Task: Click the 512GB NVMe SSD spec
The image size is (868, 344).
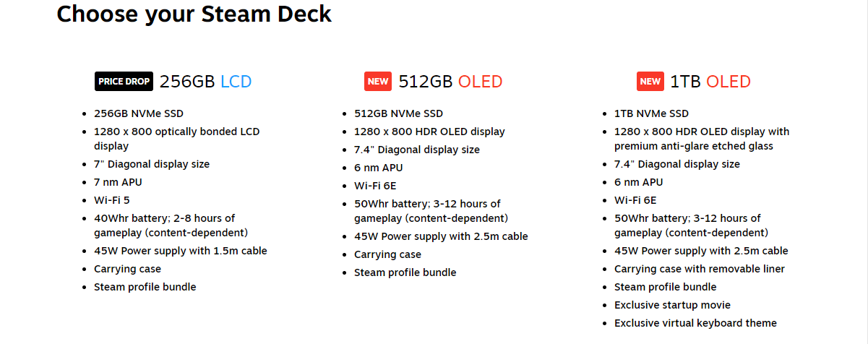Action: pos(398,113)
